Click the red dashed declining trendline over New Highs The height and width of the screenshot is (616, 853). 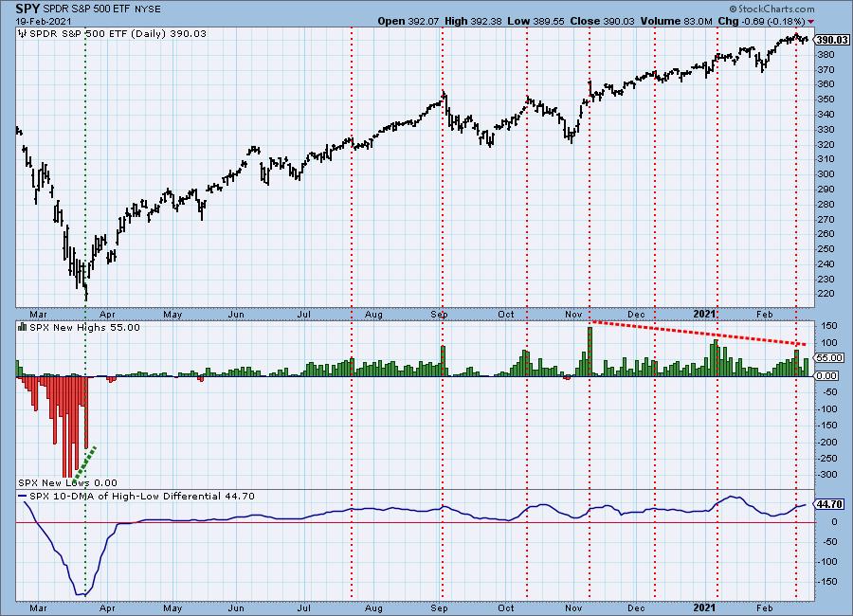tap(699, 333)
